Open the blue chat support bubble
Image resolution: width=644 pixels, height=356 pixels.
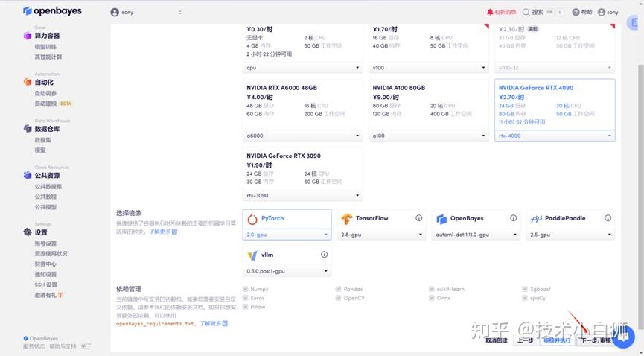623,335
